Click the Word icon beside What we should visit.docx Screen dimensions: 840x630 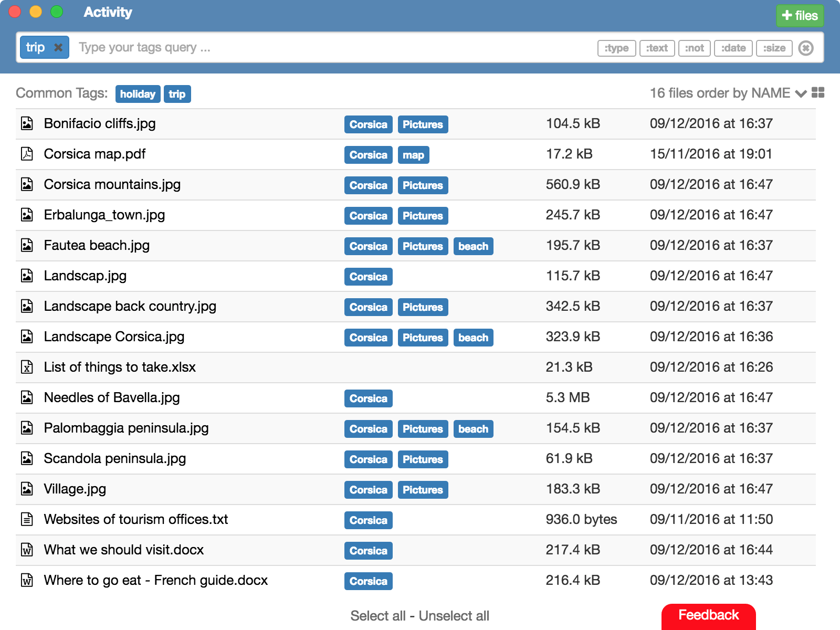click(26, 550)
